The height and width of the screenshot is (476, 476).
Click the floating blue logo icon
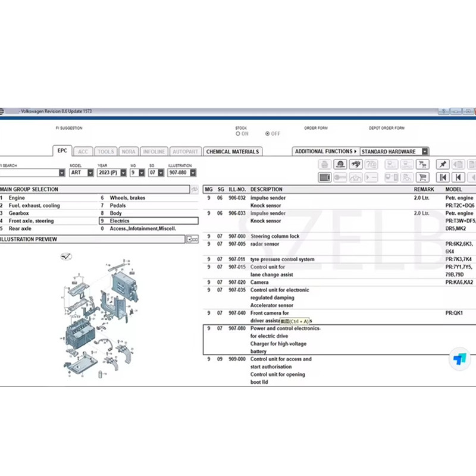coord(459,359)
